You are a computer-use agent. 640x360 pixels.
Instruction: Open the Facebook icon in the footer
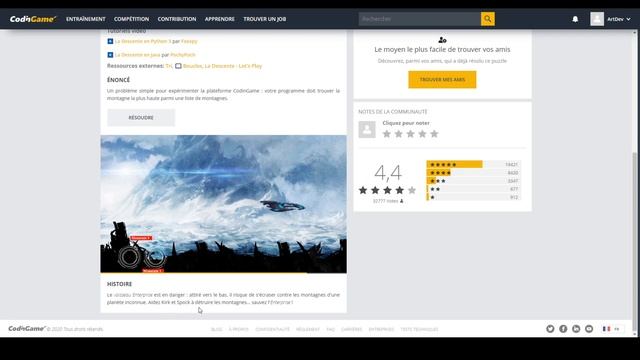tap(563, 329)
